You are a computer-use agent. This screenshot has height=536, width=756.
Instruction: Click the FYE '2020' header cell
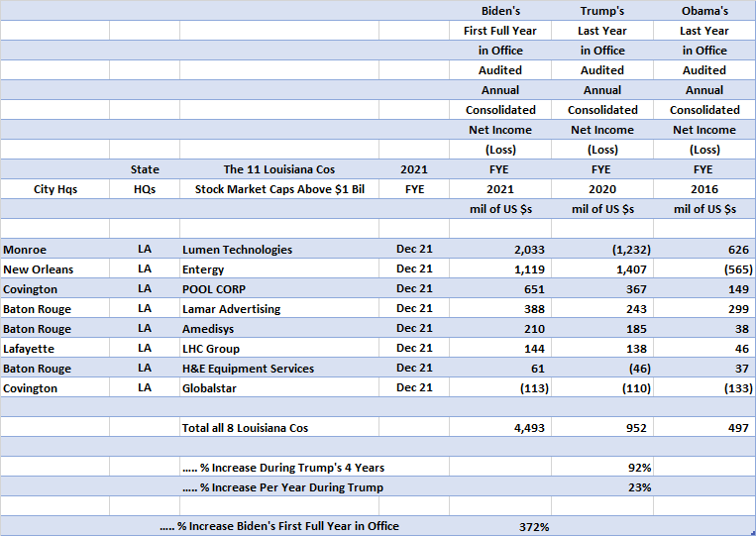pyautogui.click(x=602, y=189)
